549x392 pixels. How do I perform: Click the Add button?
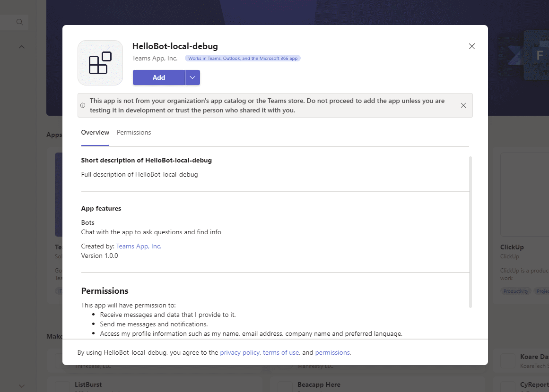[159, 77]
